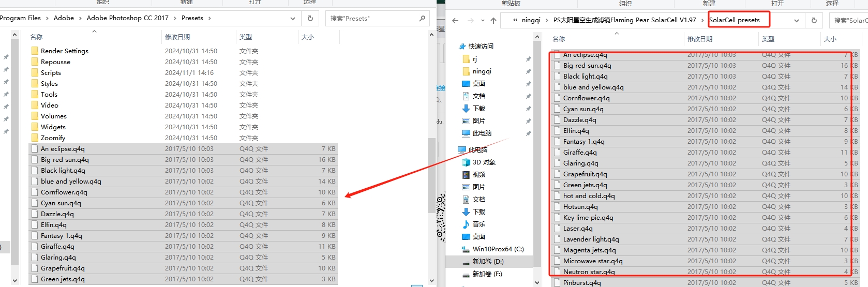Select the ningqi folder in quick access
868x287 pixels.
tap(482, 71)
